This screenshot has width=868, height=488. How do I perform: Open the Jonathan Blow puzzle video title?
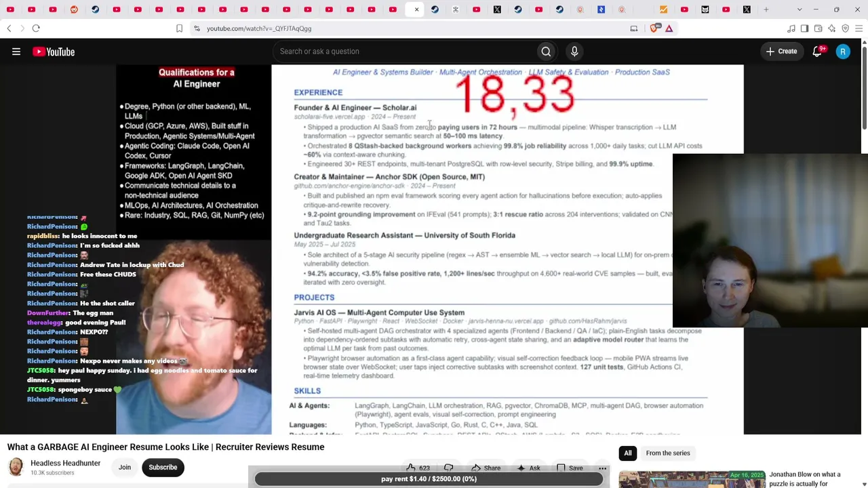[804, 479]
